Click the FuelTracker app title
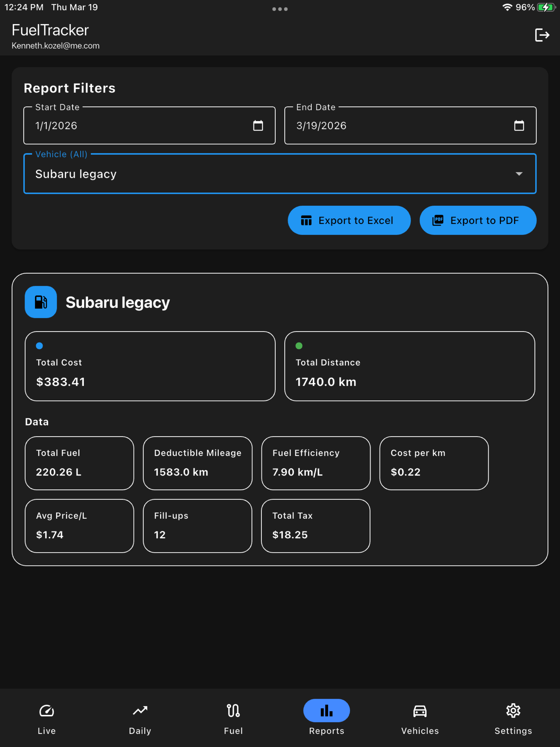Screen dimensions: 560x747 (x=50, y=30)
